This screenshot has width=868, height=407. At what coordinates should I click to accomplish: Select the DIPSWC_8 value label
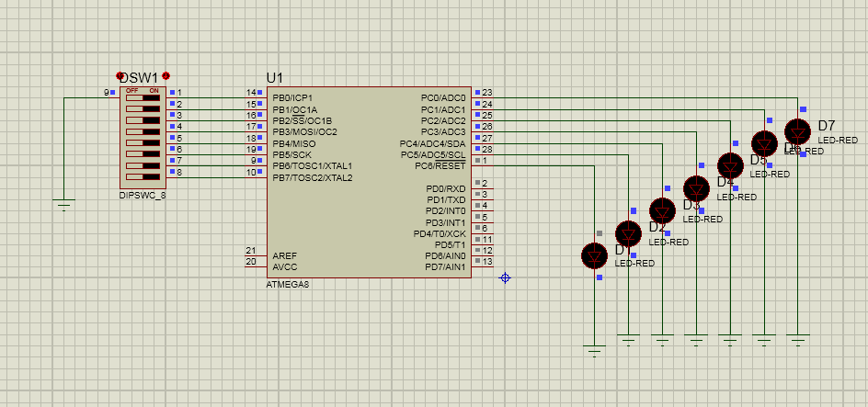pos(143,195)
